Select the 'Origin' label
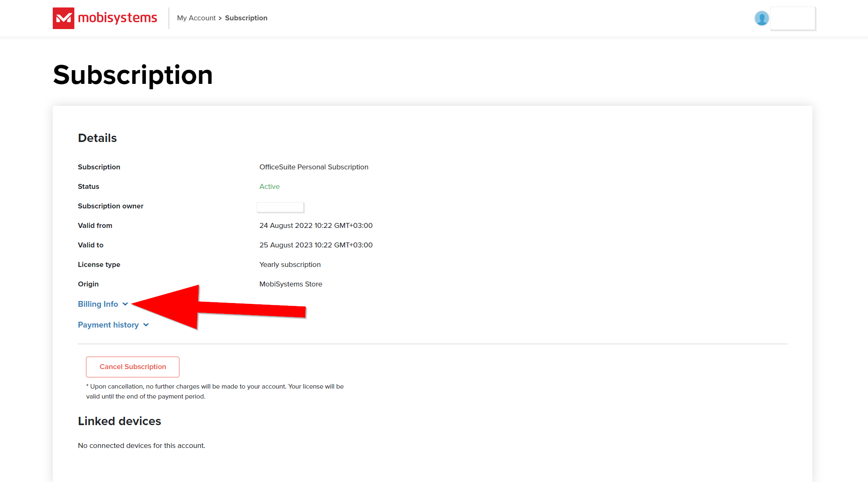The image size is (868, 482). click(88, 284)
